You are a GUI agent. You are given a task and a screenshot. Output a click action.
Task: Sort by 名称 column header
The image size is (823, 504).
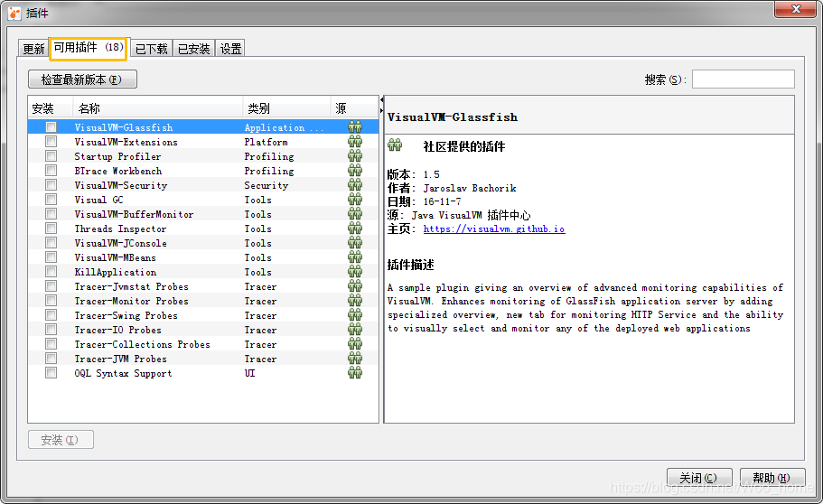pyautogui.click(x=157, y=108)
